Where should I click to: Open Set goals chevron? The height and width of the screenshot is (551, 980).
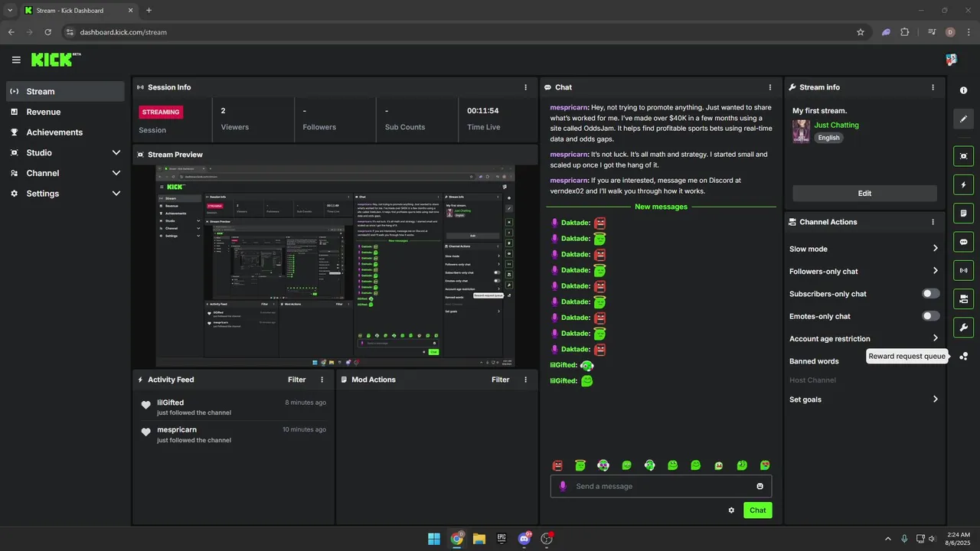tap(936, 399)
